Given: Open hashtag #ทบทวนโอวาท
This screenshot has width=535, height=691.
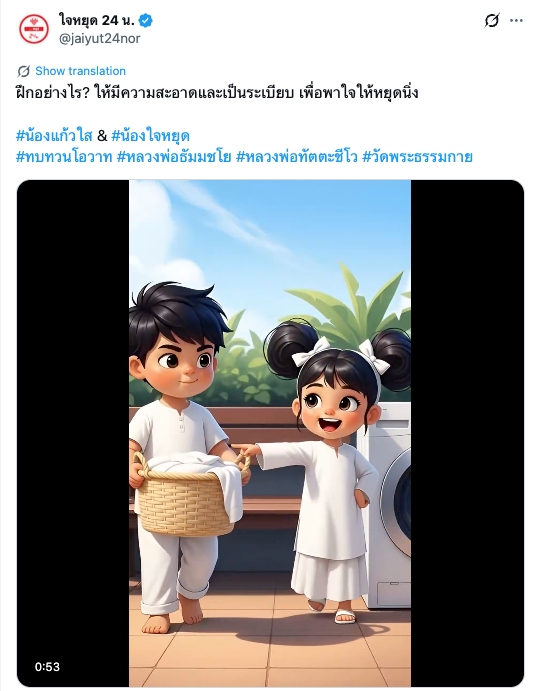Looking at the screenshot, I should tap(64, 156).
